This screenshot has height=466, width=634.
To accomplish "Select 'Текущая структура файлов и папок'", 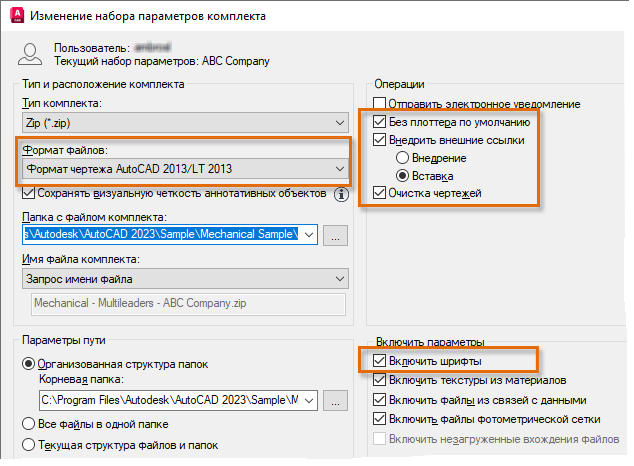I will click(x=30, y=444).
